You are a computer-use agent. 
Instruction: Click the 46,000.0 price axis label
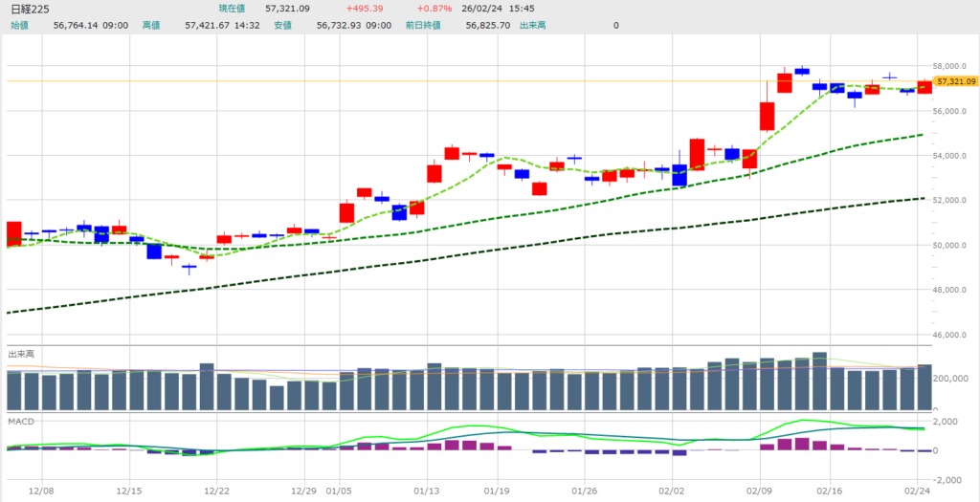tap(953, 335)
